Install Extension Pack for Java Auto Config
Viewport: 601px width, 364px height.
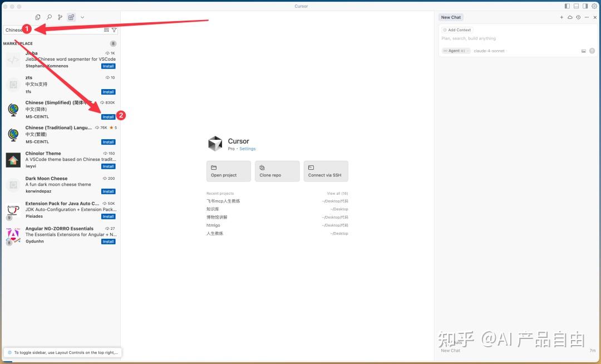tap(108, 217)
